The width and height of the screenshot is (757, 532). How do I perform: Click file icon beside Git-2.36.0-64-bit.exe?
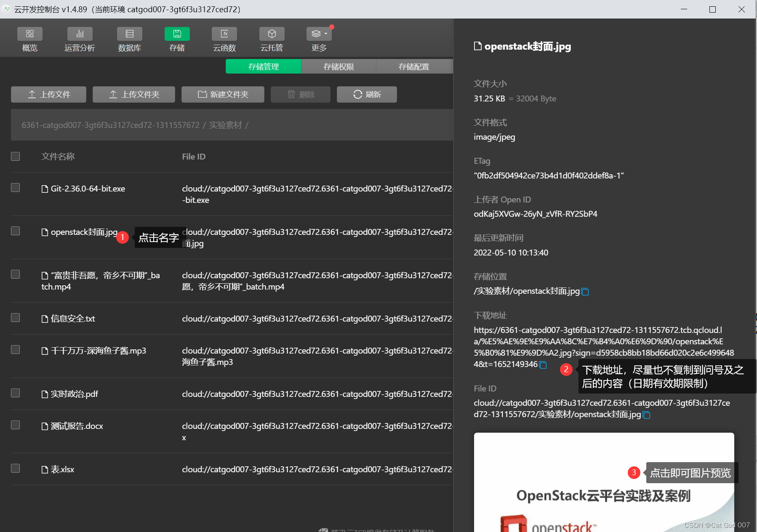[x=45, y=189]
